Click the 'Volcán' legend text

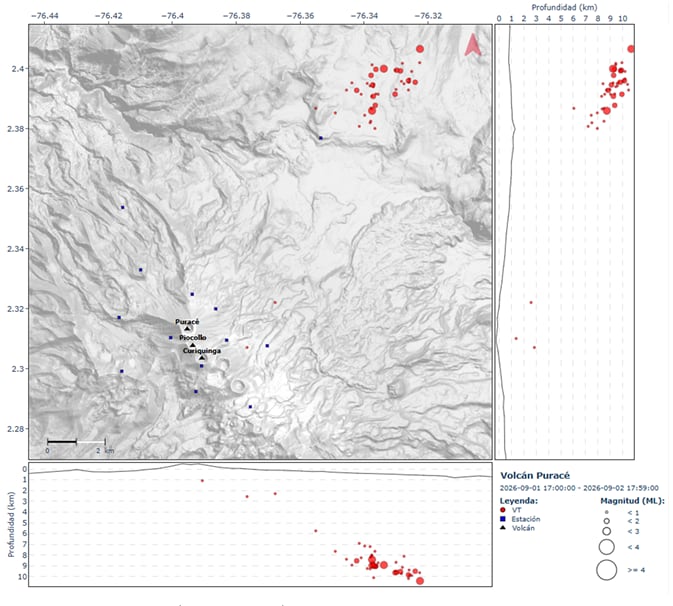tap(523, 528)
